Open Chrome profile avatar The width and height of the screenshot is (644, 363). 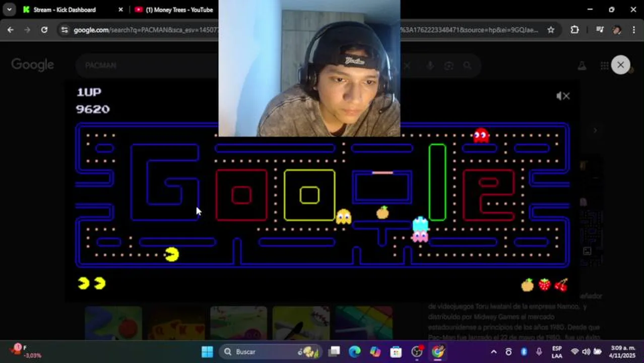(617, 30)
